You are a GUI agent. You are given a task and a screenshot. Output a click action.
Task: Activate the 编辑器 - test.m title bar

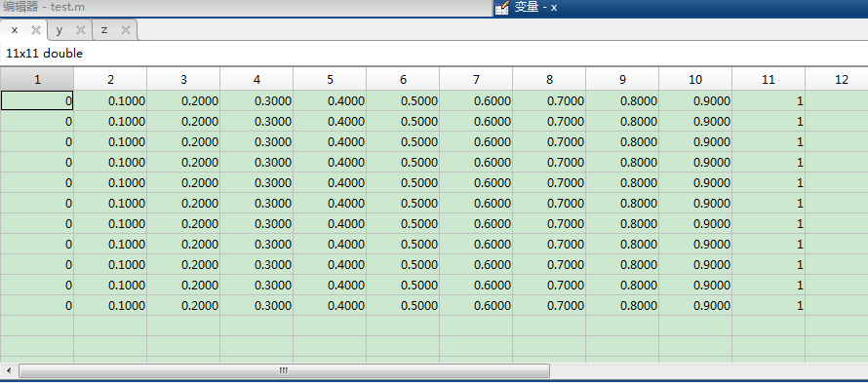pyautogui.click(x=247, y=8)
